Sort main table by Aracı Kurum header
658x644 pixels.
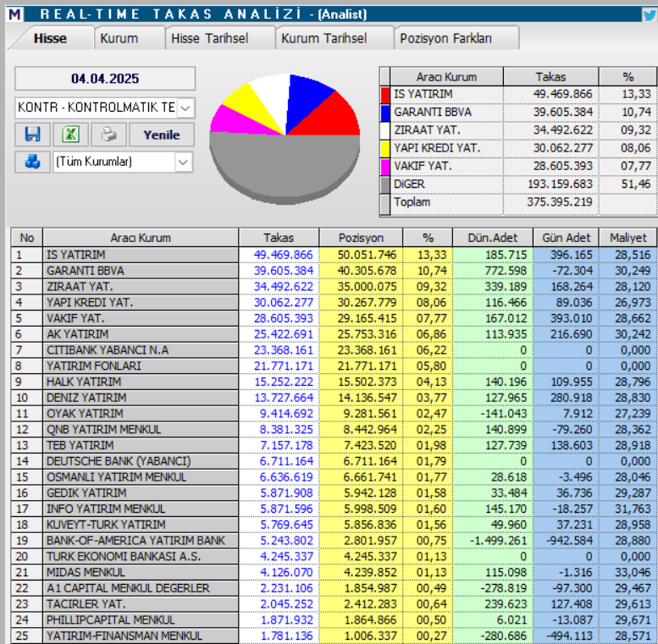141,238
